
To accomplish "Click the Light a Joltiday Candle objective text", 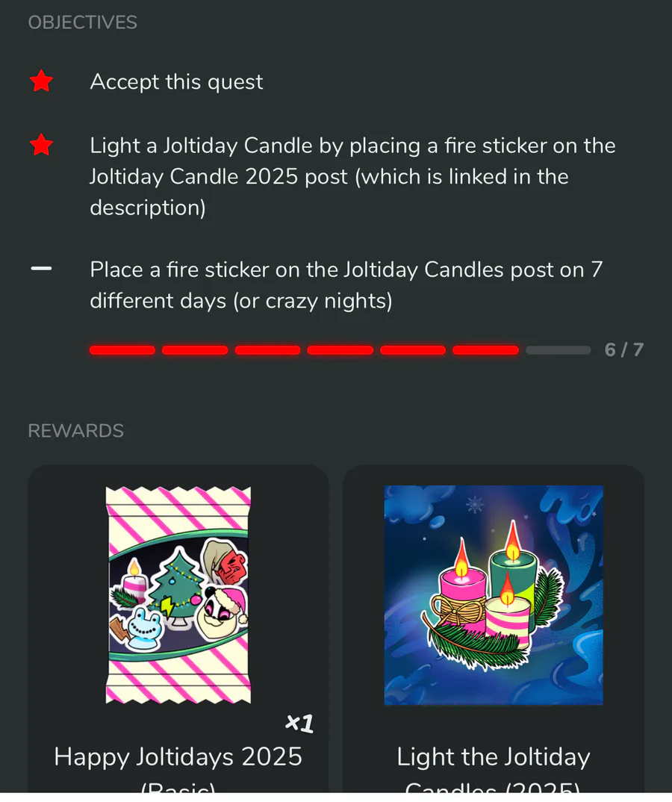I will pos(353,176).
